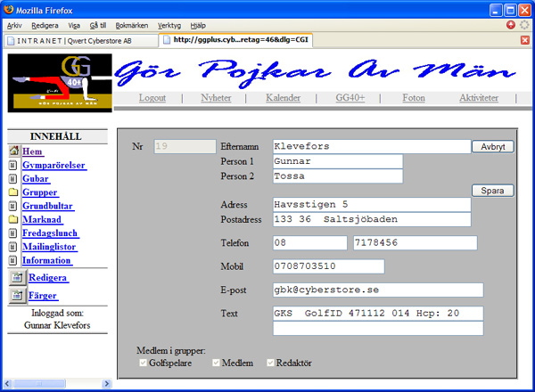535x392 pixels.
Task: Click into the E-post input field
Action: 378,290
